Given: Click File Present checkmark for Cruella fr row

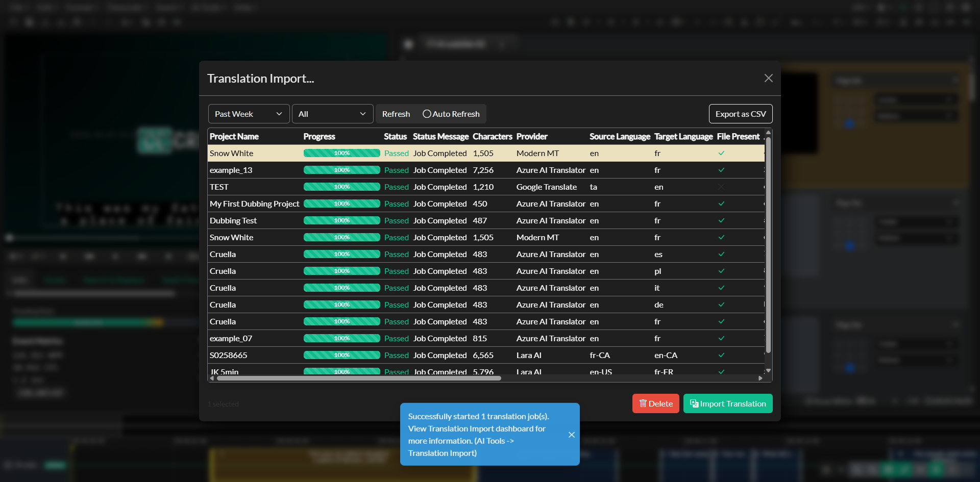Looking at the screenshot, I should 721,321.
